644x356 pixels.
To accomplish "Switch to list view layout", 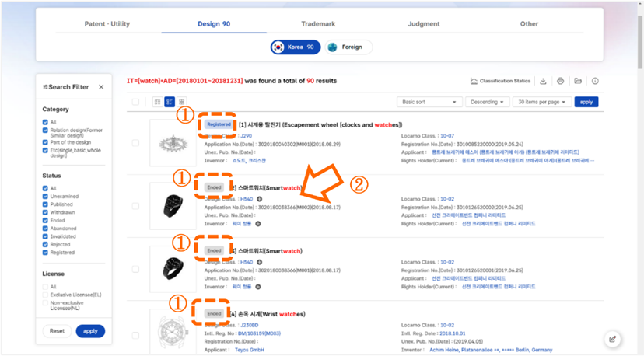I will [157, 102].
